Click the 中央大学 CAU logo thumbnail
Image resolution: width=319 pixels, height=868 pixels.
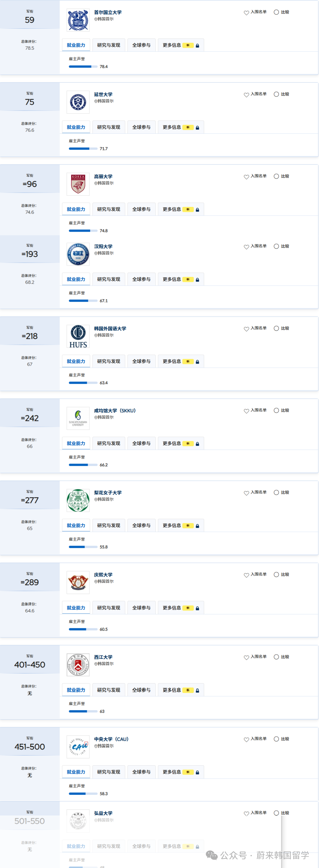[78, 747]
